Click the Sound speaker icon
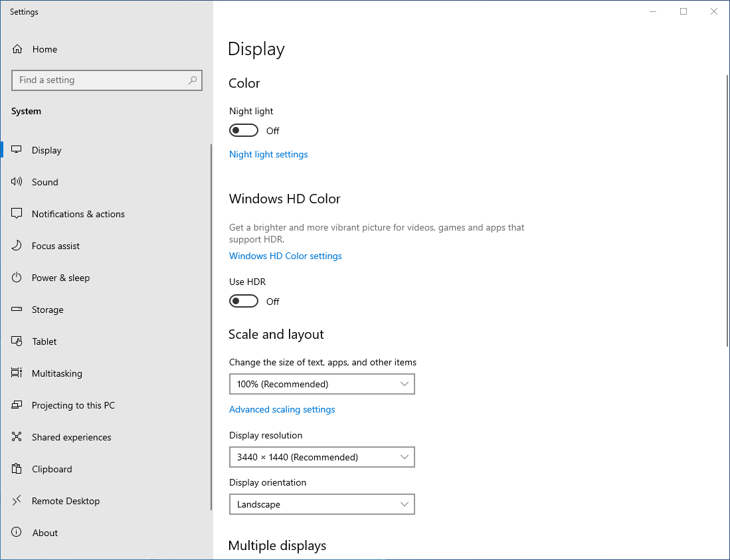 (17, 181)
